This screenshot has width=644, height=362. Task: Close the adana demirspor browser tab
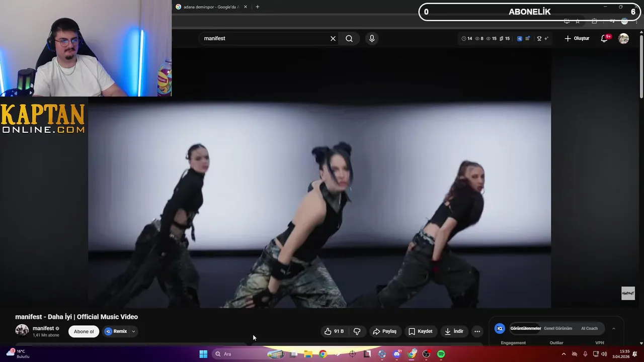[x=246, y=7]
